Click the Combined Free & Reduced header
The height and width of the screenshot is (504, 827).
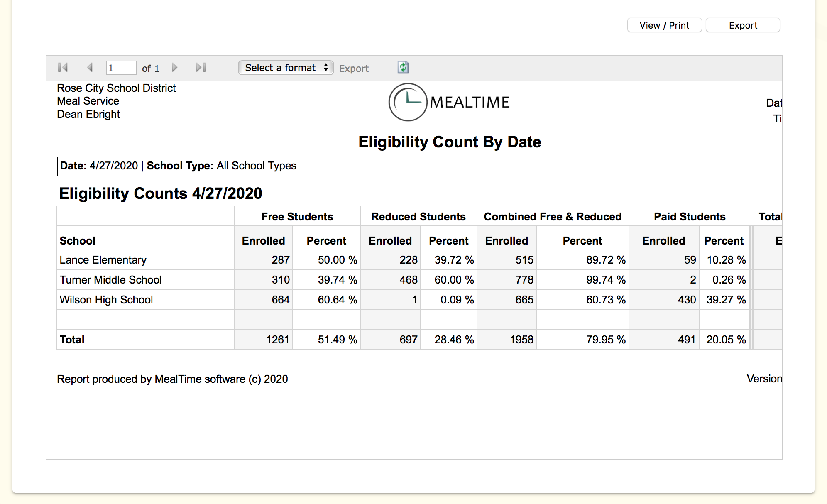click(553, 217)
